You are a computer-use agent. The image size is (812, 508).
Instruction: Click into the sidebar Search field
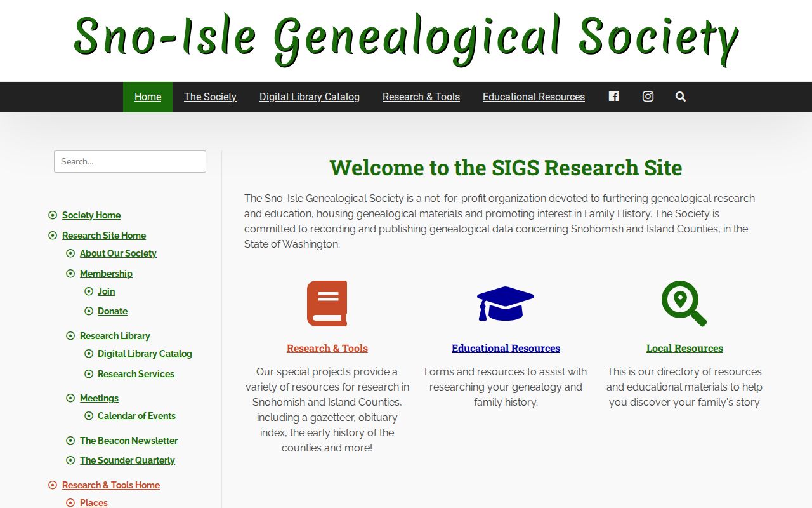click(x=130, y=161)
